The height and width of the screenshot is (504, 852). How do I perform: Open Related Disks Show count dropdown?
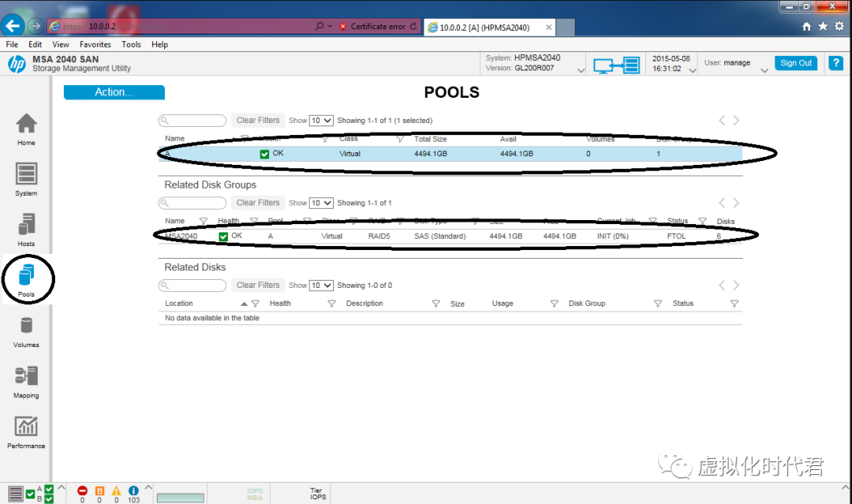point(320,286)
